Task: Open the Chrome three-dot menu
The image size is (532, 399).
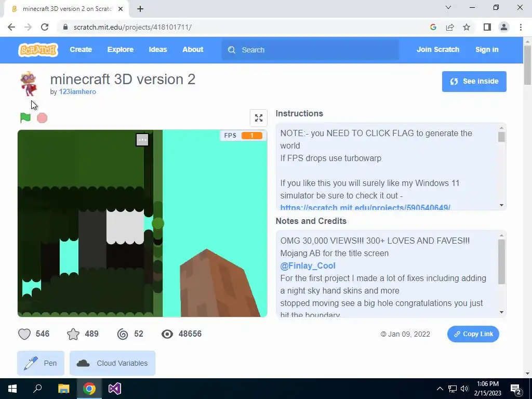Action: click(521, 27)
